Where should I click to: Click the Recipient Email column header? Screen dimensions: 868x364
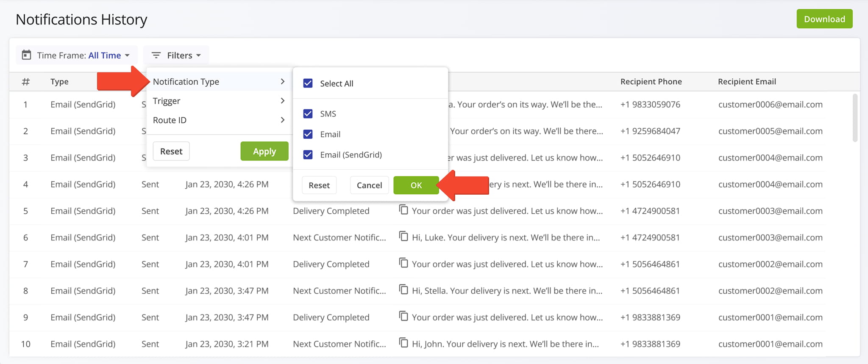tap(747, 82)
